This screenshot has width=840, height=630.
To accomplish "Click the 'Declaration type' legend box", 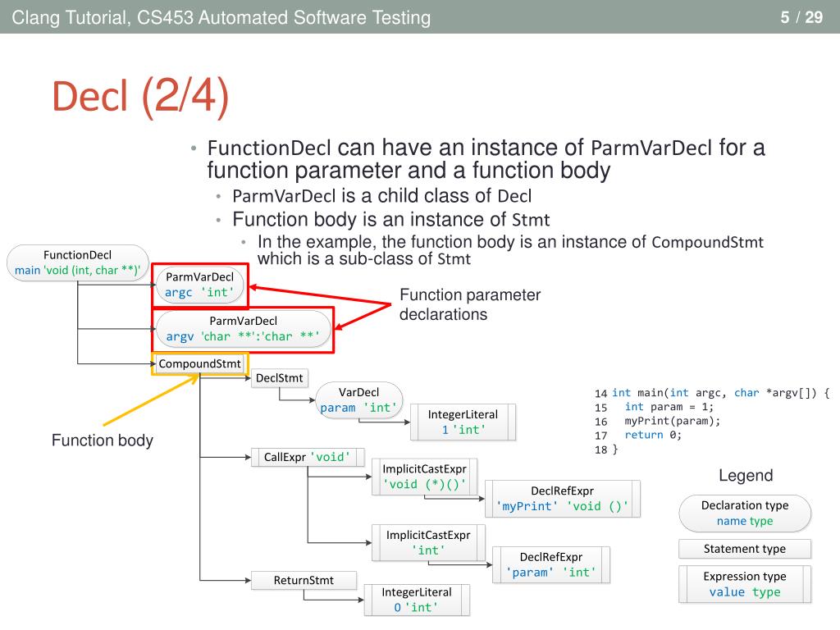I will coord(745,514).
